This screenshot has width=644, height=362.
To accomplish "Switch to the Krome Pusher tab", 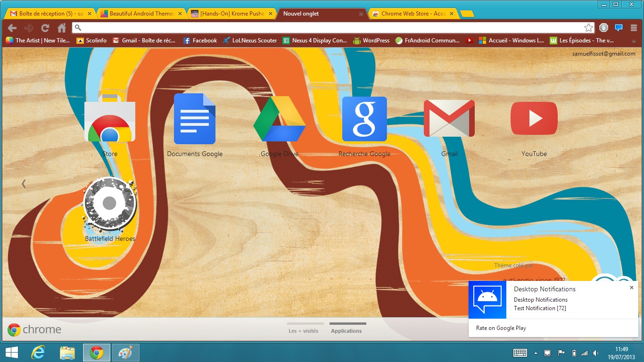I will pos(232,14).
